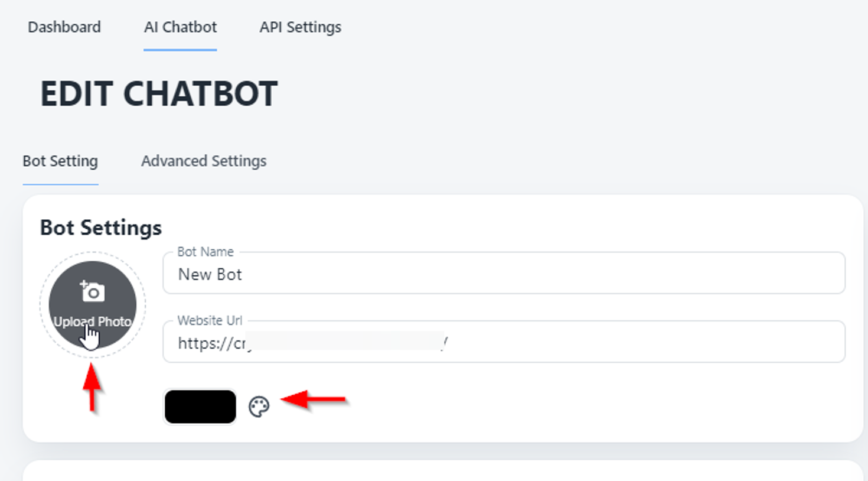Switch to Advanced Settings

(x=203, y=160)
